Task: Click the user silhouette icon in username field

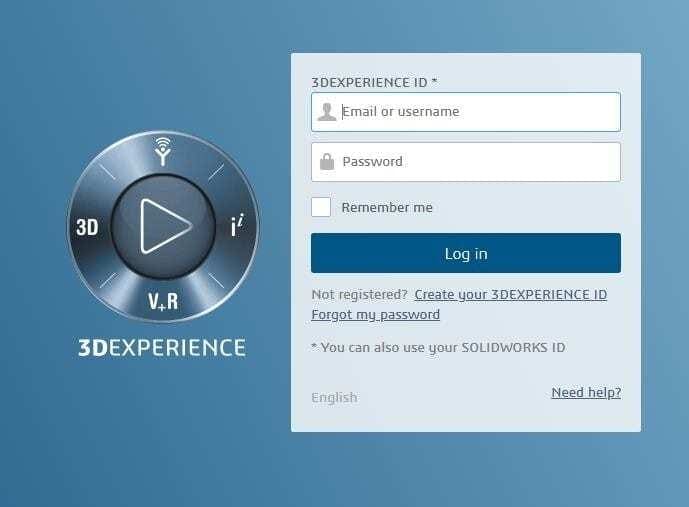Action: tap(326, 112)
